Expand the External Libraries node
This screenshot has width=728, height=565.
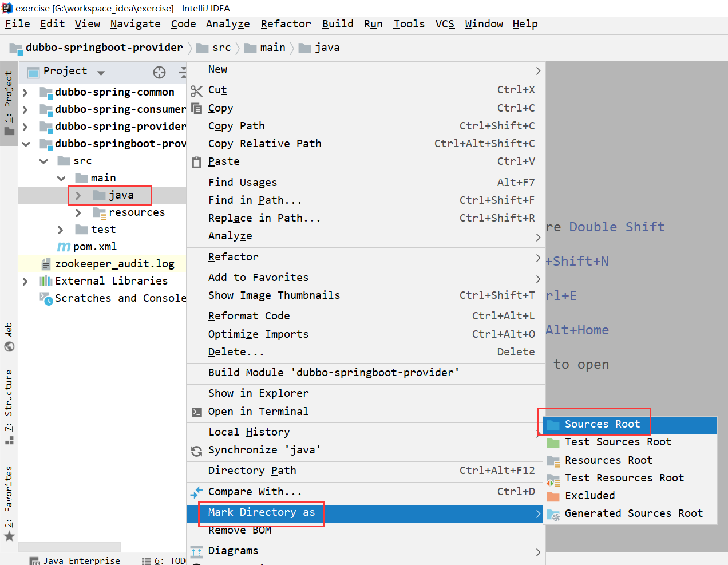click(25, 281)
